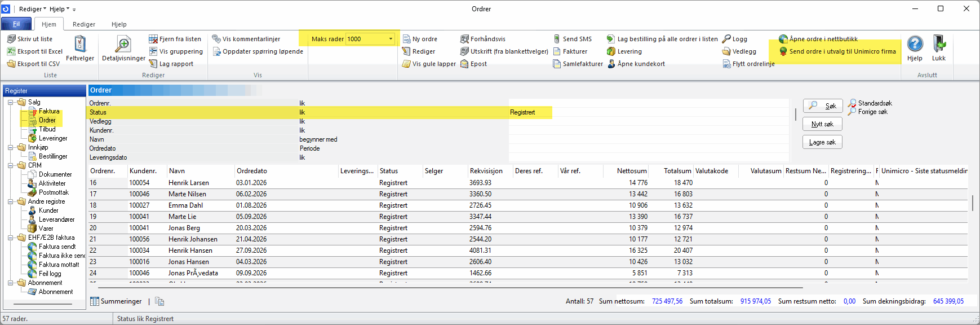Image resolution: width=980 pixels, height=325 pixels.
Task: Open the Feltvelger tool
Action: 80,45
